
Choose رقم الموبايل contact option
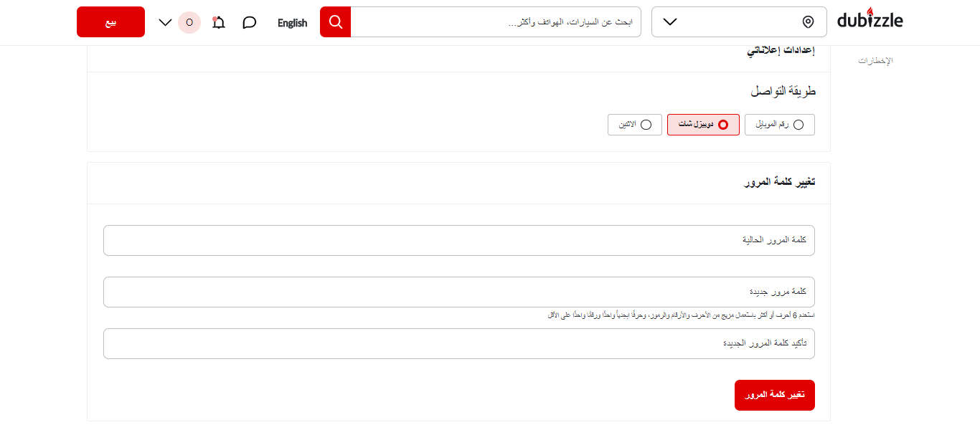[780, 124]
